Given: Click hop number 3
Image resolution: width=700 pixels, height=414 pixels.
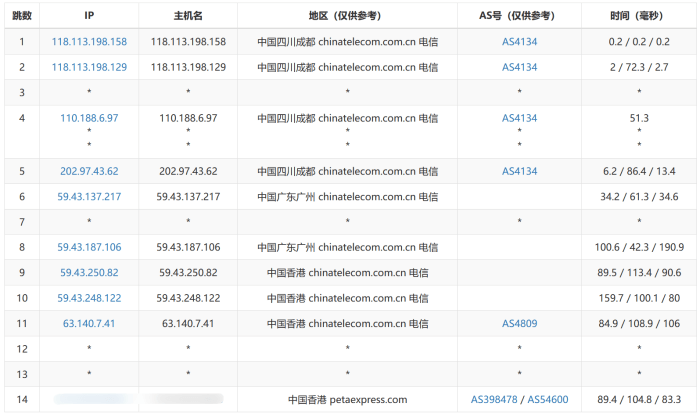Looking at the screenshot, I should point(22,93).
